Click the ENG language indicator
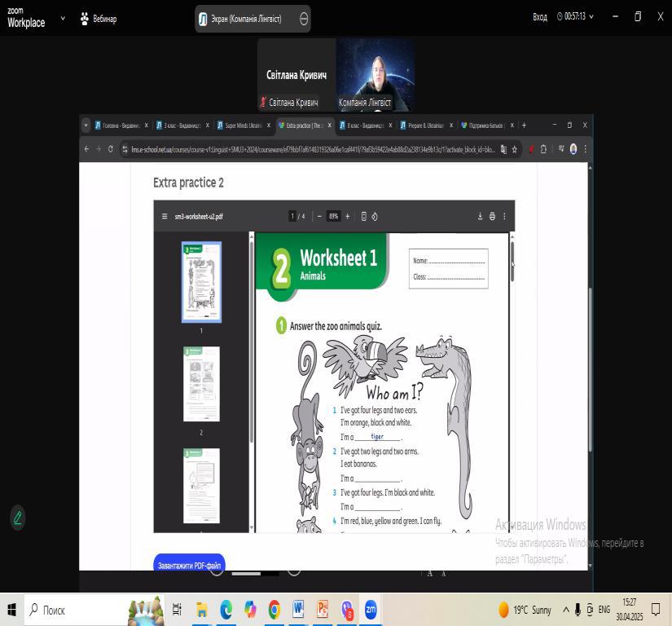The image size is (672, 626). pyautogui.click(x=604, y=609)
